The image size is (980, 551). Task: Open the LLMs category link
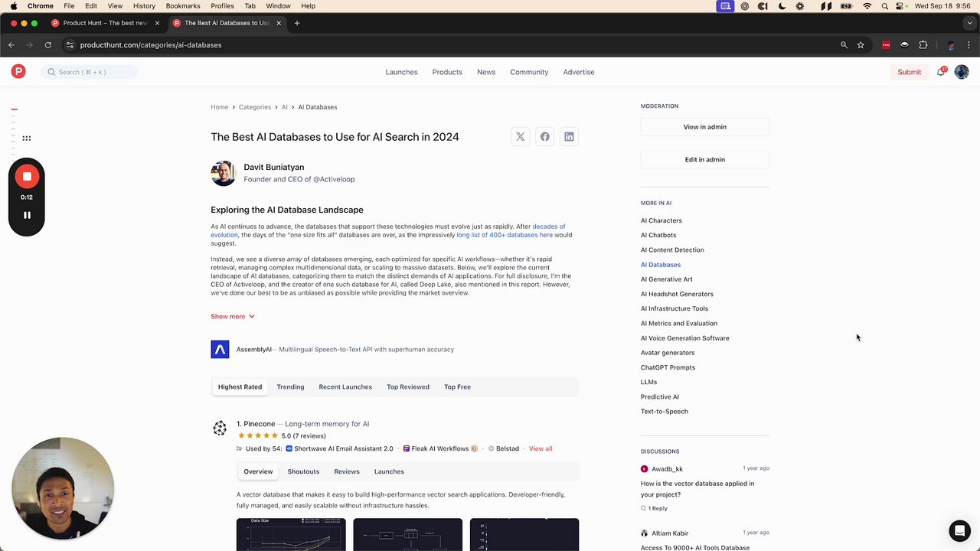point(649,383)
